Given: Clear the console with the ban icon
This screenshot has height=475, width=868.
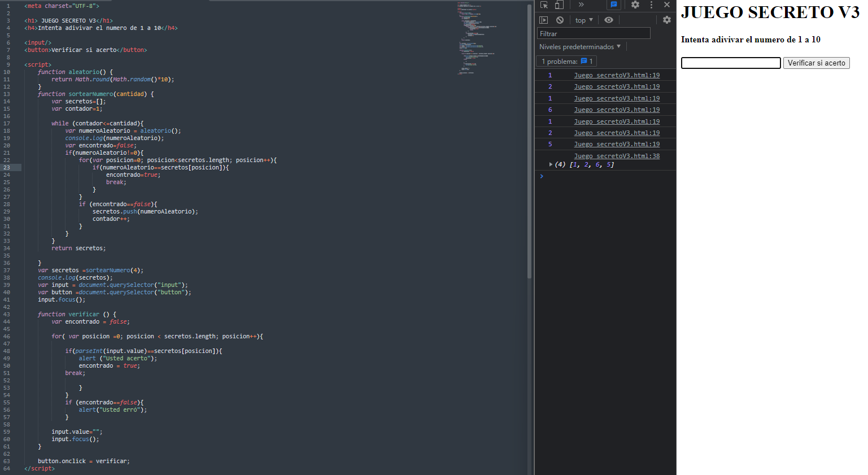Looking at the screenshot, I should point(560,20).
